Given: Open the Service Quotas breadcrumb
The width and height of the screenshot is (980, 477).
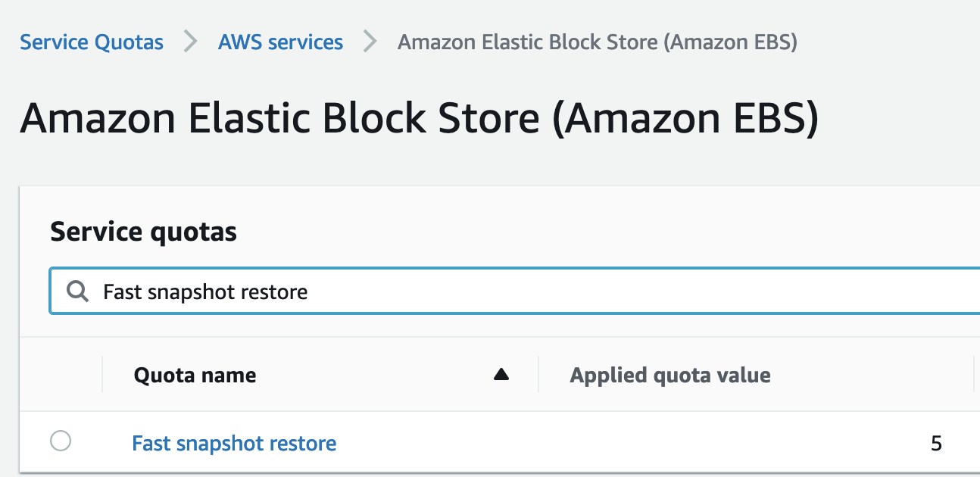Looking at the screenshot, I should [x=91, y=42].
